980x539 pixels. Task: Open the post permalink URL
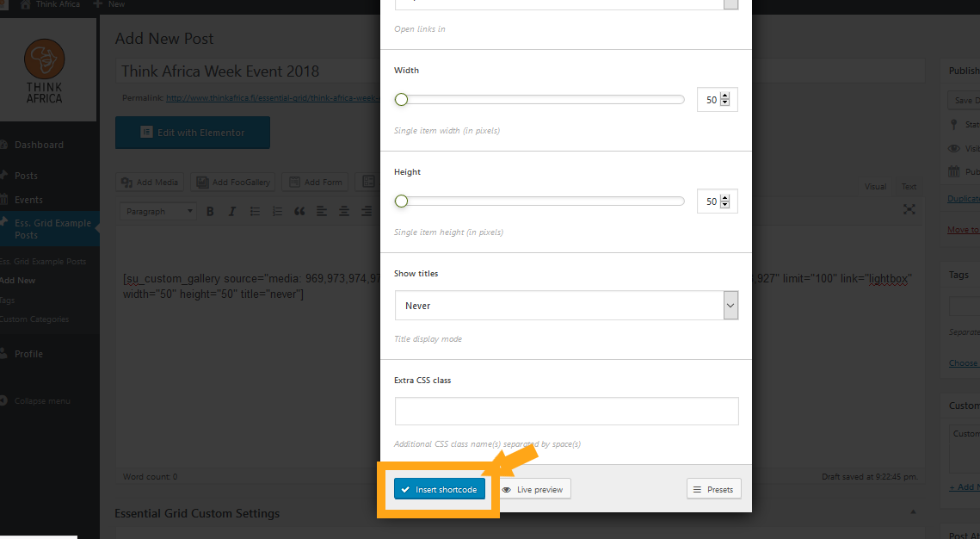[x=273, y=97]
